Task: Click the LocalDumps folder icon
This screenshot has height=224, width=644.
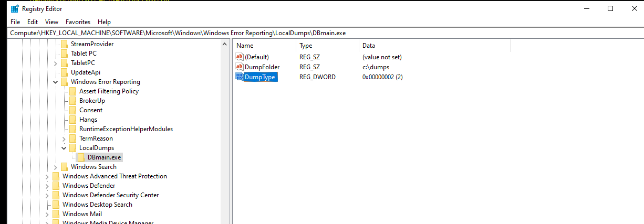Action: point(73,148)
